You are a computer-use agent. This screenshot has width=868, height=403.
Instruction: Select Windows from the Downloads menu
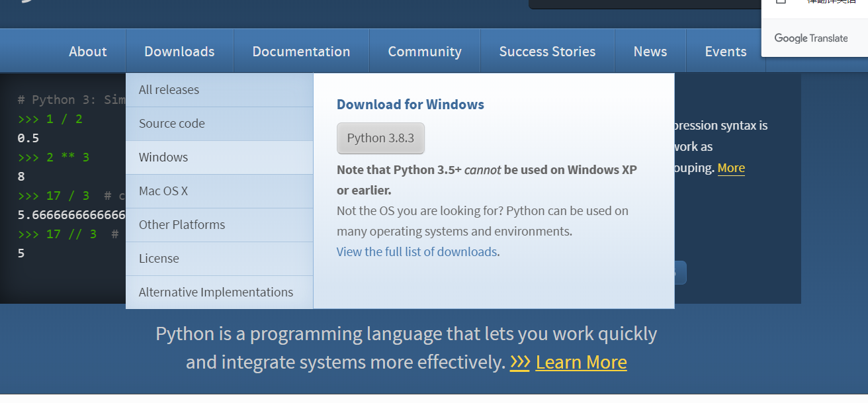(x=163, y=157)
